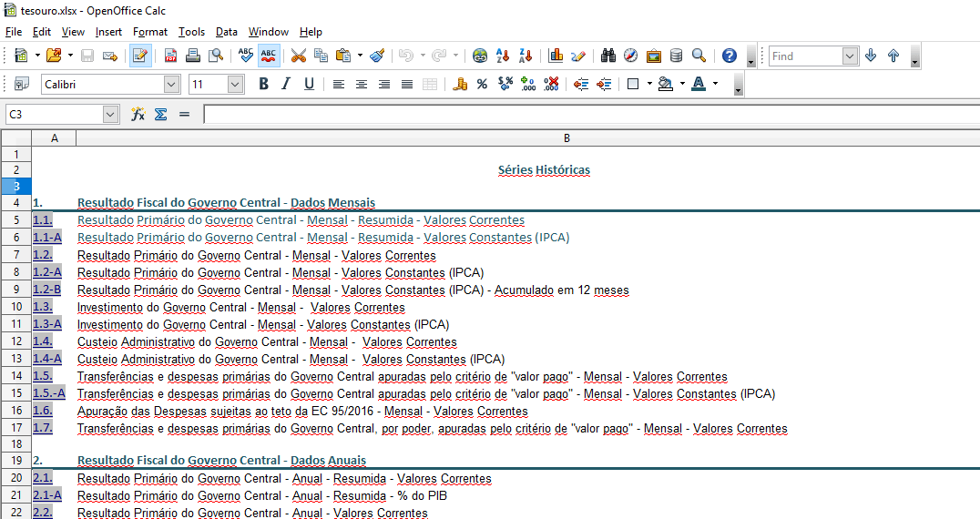Open the Gallery
980x519 pixels.
tap(654, 56)
